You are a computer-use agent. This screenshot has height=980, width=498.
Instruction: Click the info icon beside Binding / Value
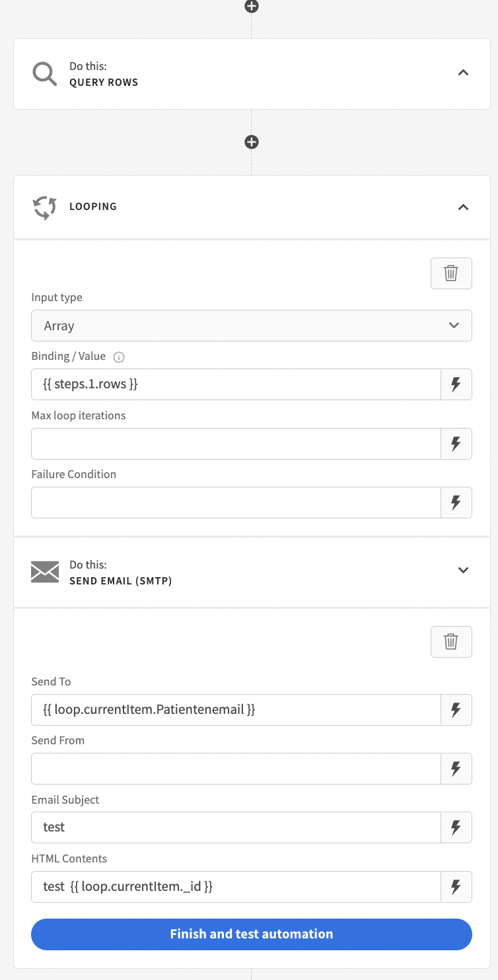coord(118,357)
